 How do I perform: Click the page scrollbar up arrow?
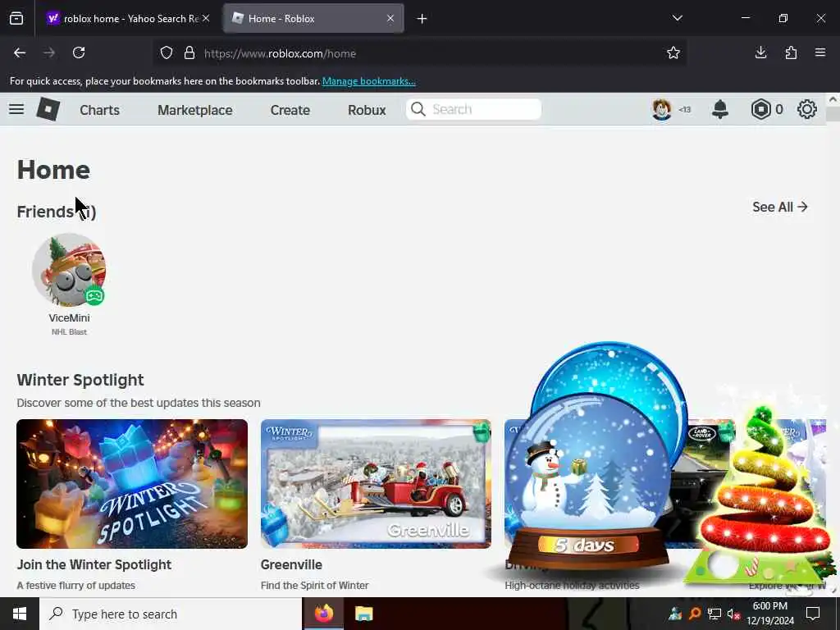point(833,99)
